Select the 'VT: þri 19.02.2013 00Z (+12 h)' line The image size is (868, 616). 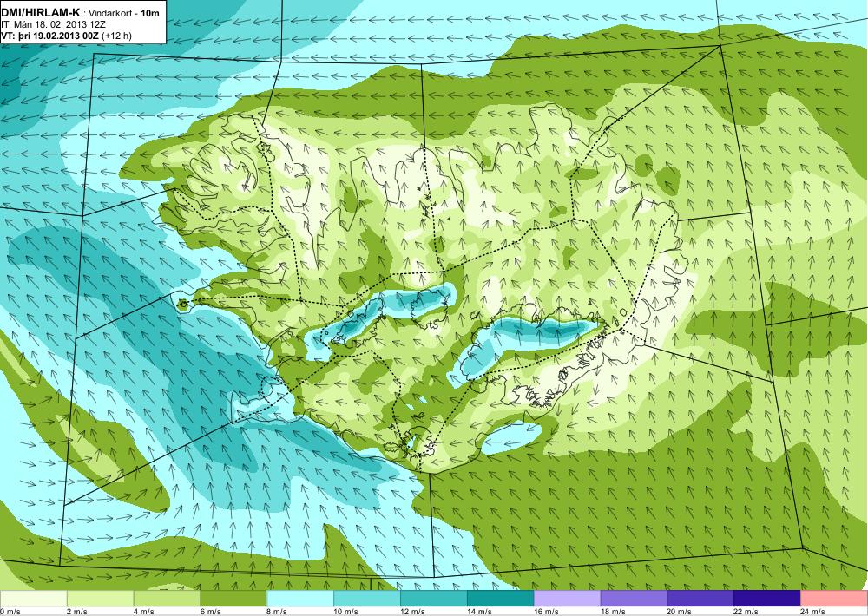pyautogui.click(x=67, y=36)
